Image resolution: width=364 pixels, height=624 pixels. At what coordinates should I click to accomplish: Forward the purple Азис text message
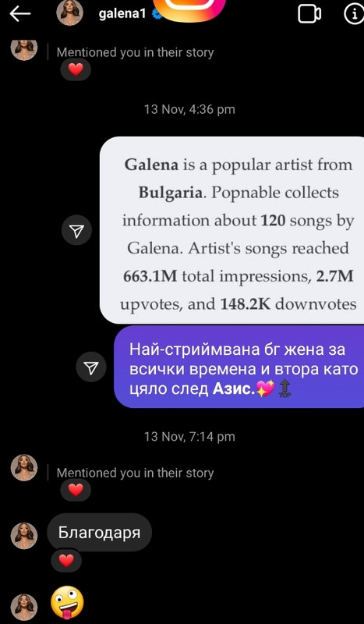91,367
